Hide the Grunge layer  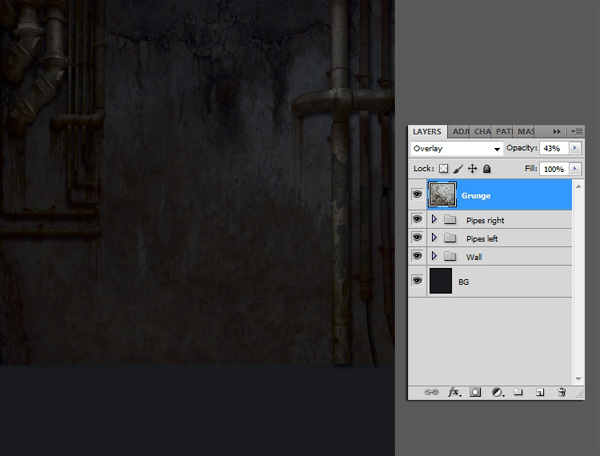click(x=417, y=195)
